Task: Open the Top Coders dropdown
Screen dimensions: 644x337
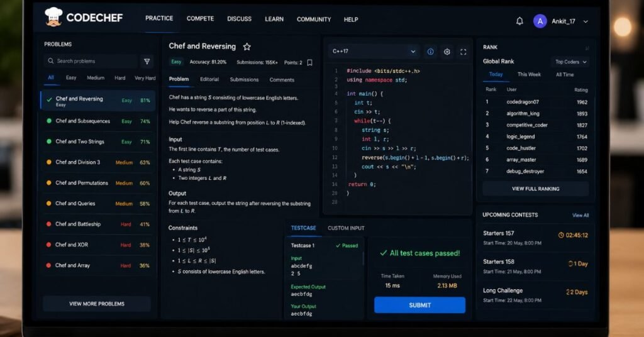Action: [570, 62]
